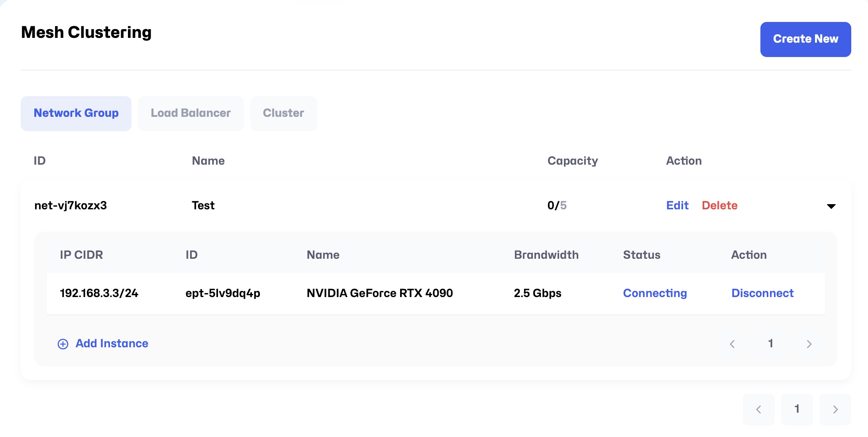Click the ept-5lv9dq4p instance ID
The height and width of the screenshot is (437, 868).
223,293
